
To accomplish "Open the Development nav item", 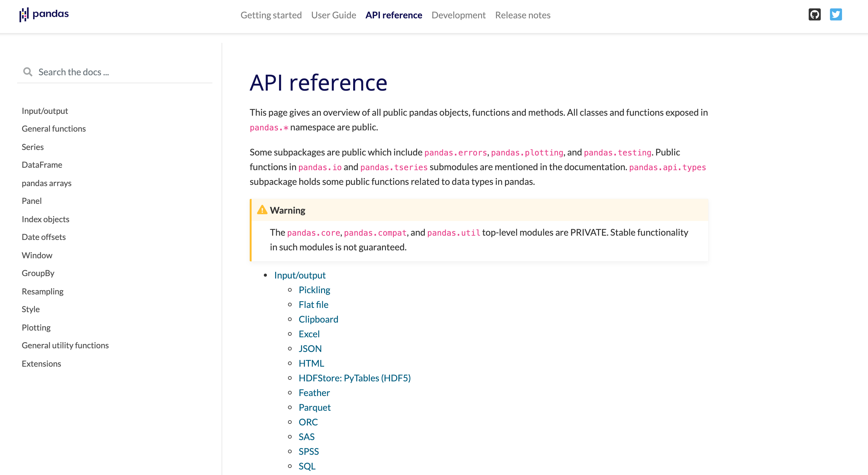I will [x=458, y=15].
